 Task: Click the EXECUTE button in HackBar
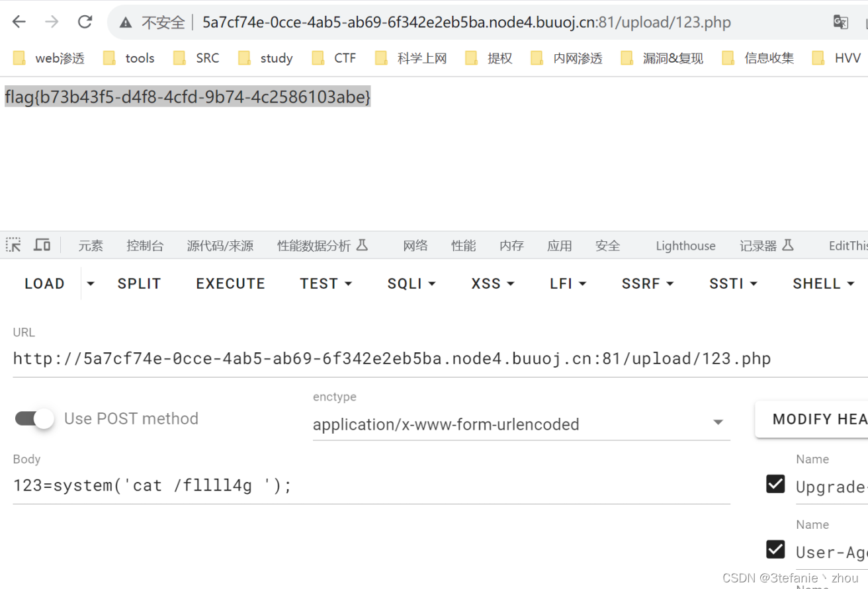click(x=230, y=284)
